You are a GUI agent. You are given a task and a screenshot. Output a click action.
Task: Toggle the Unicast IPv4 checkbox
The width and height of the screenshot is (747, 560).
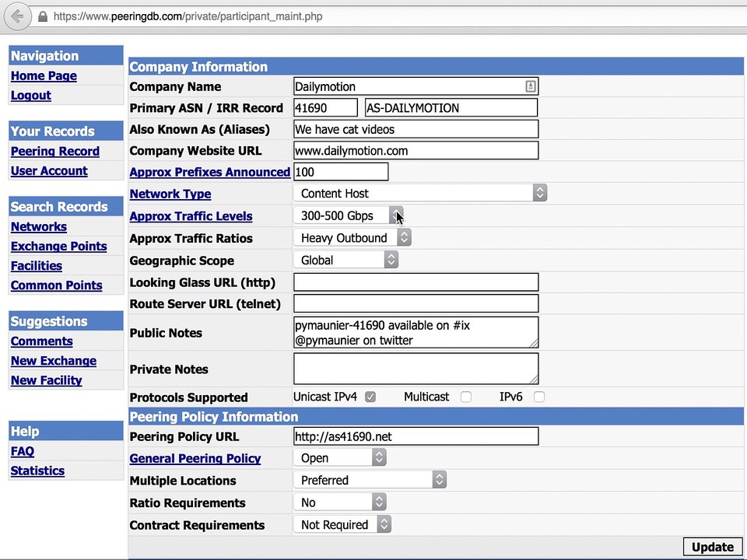point(370,397)
